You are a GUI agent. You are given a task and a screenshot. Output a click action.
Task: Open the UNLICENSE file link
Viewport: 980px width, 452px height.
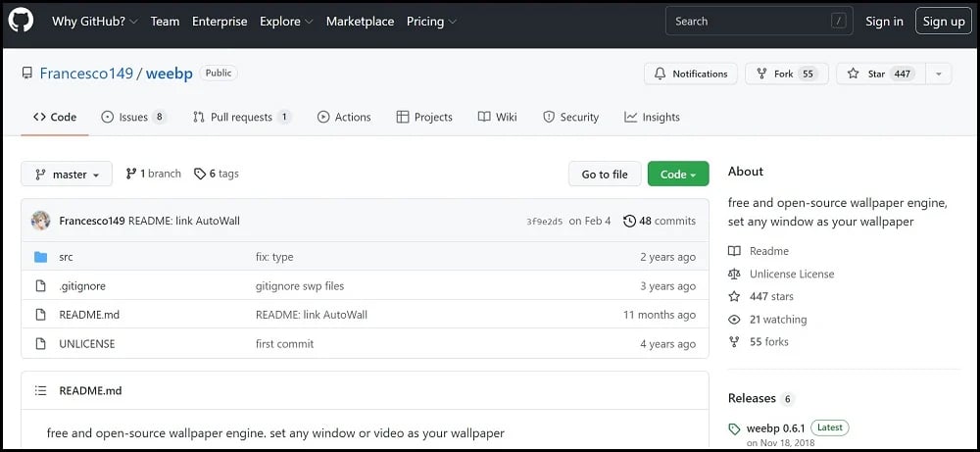point(87,343)
